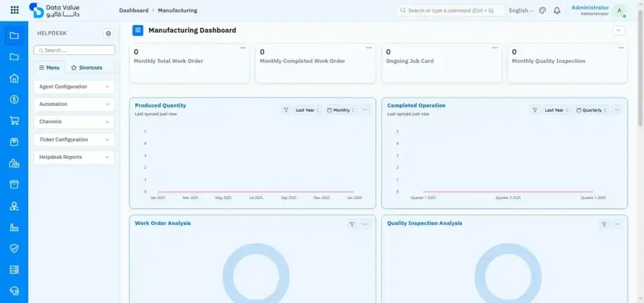Screen dimensions: 644x303
Task: Open the shield checkmark quality icon
Action: pos(14,248)
